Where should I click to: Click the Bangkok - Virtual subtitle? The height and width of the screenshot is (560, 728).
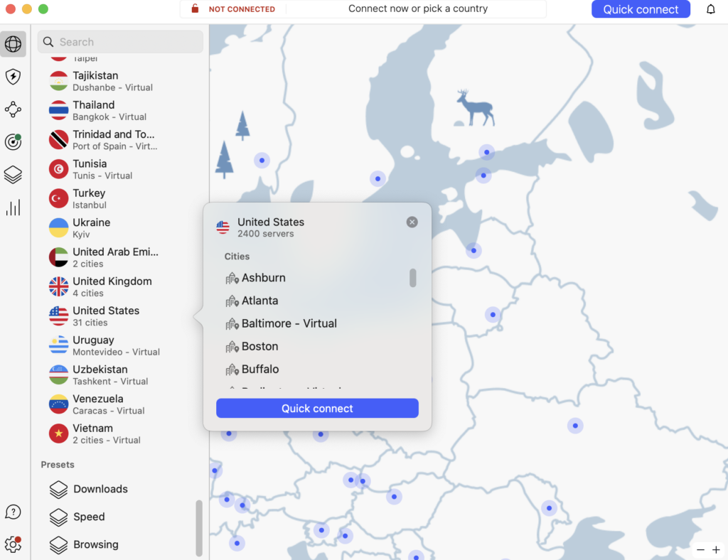109,117
